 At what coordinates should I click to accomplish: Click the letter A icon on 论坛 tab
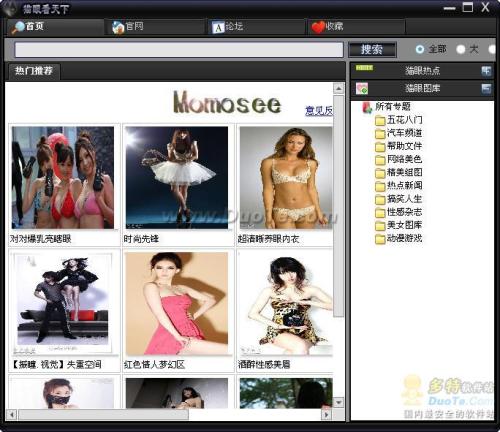(x=218, y=28)
